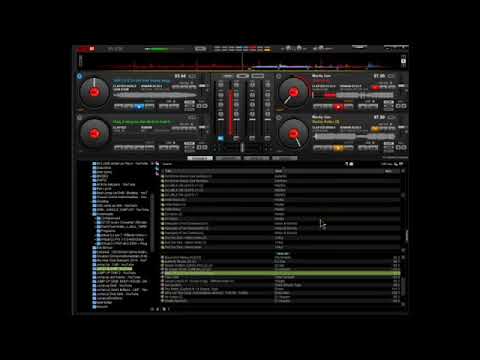Focus the search field above track list
The image size is (480, 360).
253,164
